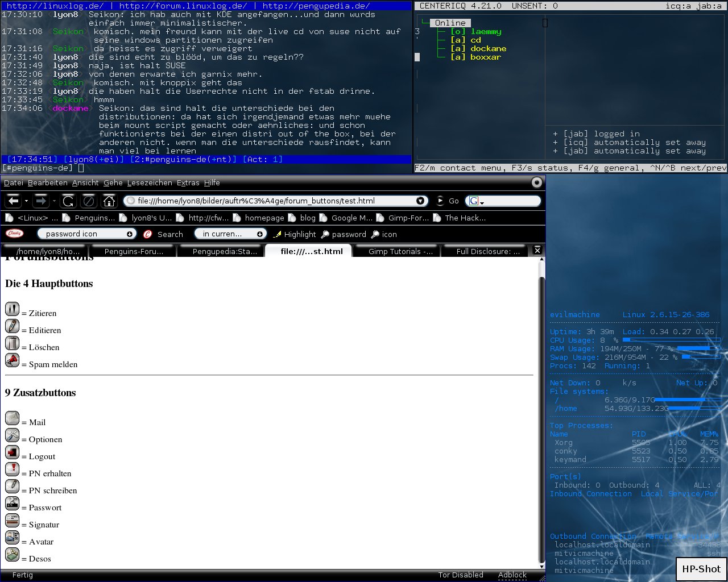Image resolution: width=728 pixels, height=582 pixels.
Task: Switch to the Gimp Tutorials tab
Action: pyautogui.click(x=399, y=251)
